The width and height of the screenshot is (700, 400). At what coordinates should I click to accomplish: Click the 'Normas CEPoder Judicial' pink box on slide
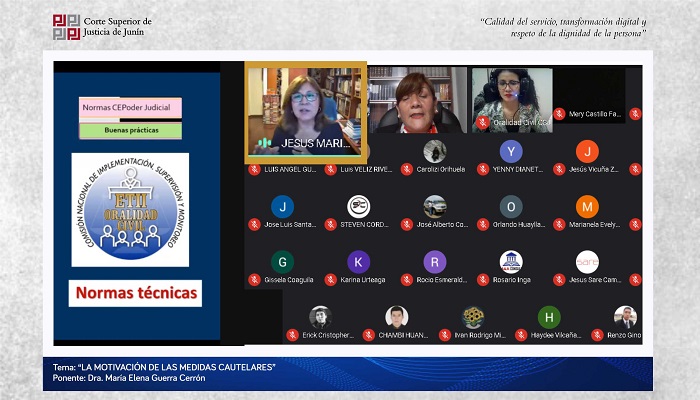click(x=130, y=108)
